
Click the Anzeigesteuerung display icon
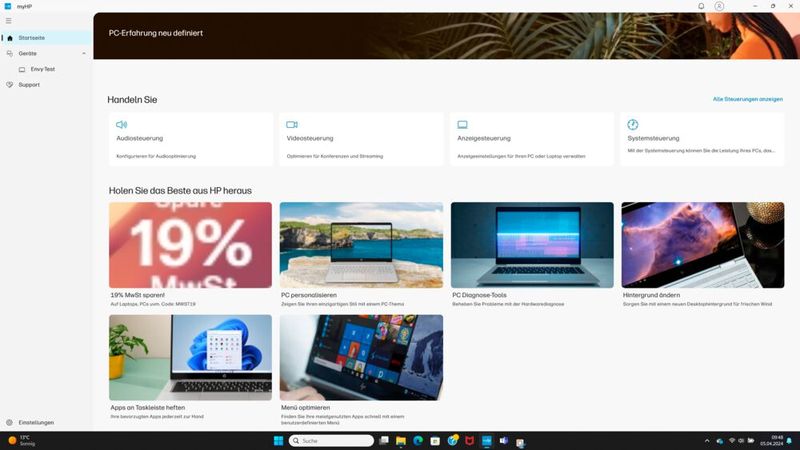click(462, 125)
